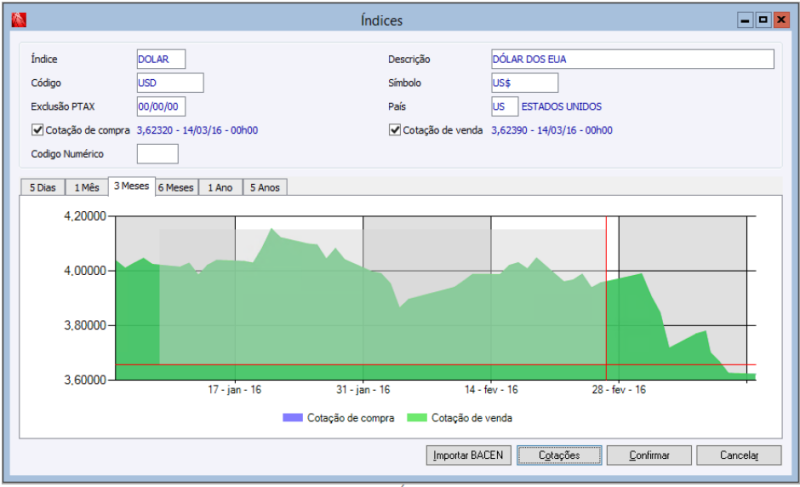The height and width of the screenshot is (487, 800).
Task: Click the Cancelar button
Action: tap(739, 455)
